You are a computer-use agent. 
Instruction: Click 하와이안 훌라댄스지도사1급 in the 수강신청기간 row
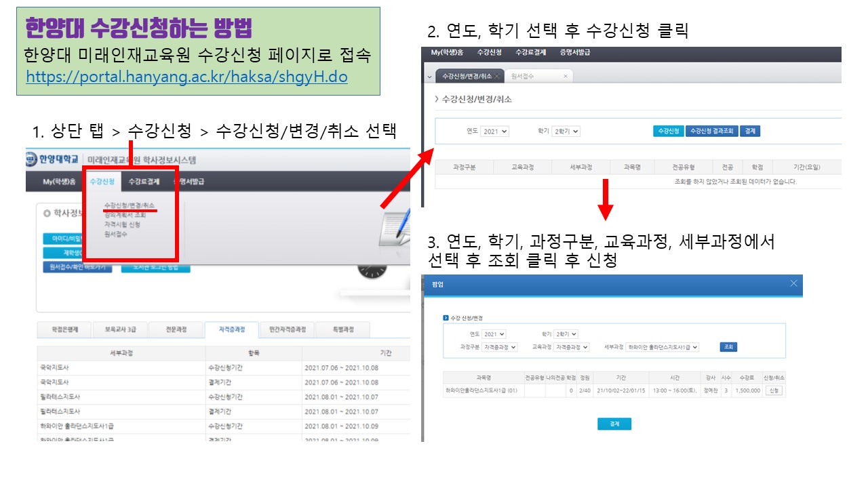[x=77, y=426]
